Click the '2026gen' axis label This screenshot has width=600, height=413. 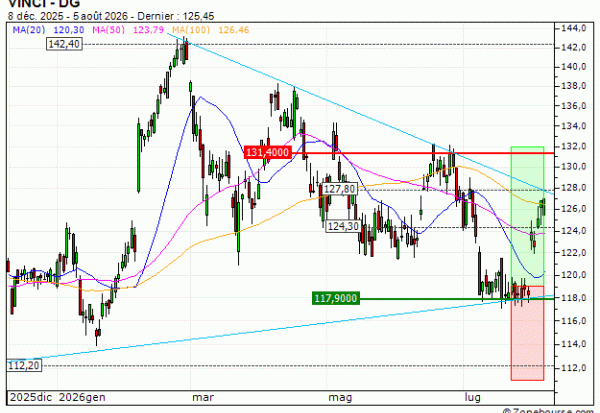(x=82, y=397)
